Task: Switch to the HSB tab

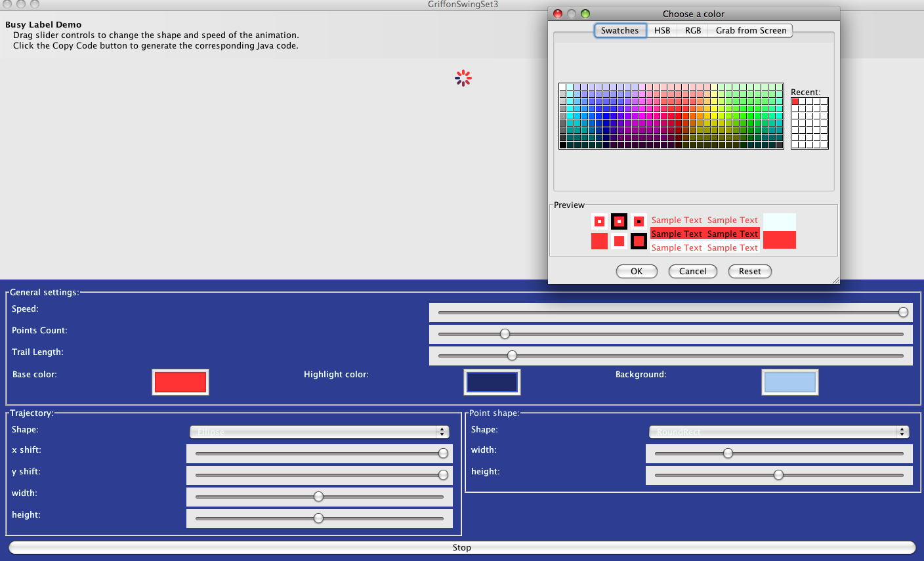Action: (x=662, y=31)
